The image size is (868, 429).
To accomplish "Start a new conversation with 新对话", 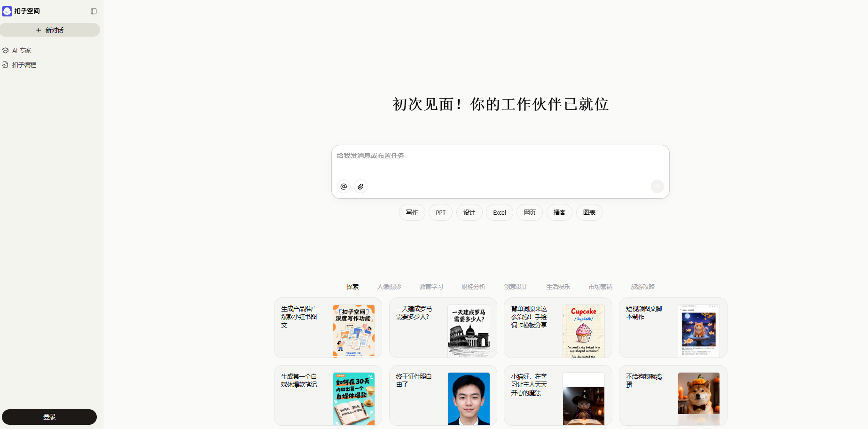I will click(50, 30).
